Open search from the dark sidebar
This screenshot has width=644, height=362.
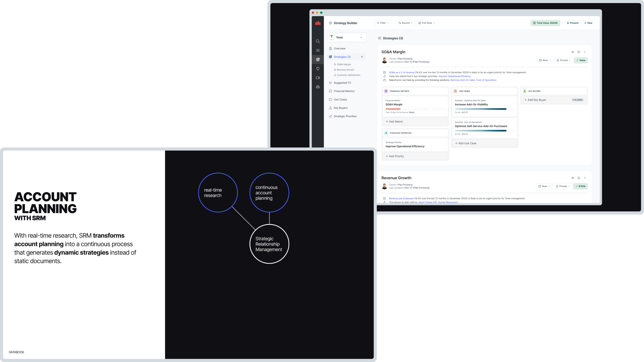(318, 41)
